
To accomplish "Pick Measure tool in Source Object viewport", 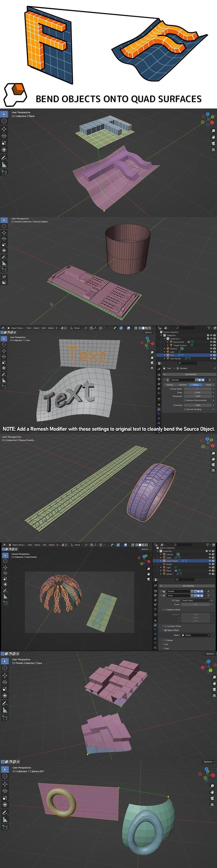I will 4,263.
